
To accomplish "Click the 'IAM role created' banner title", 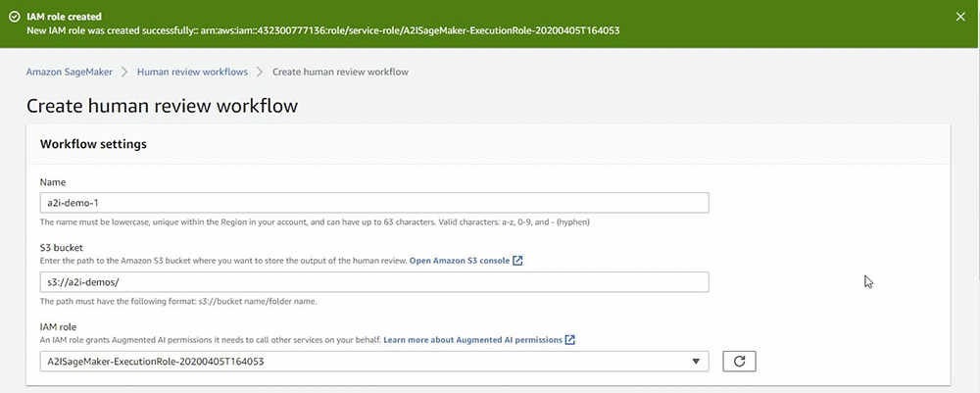I will (x=65, y=17).
